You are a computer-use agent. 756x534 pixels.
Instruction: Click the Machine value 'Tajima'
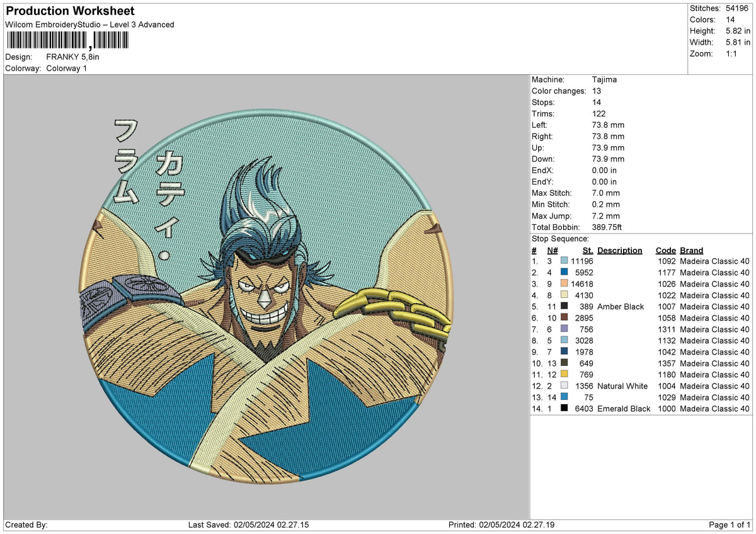coord(604,80)
